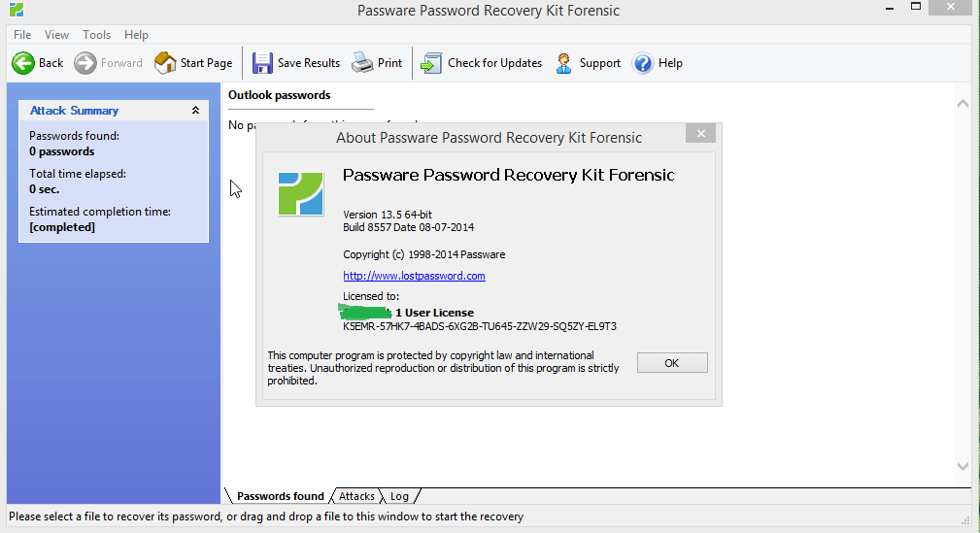Close the About Passware dialog
The height and width of the screenshot is (533, 980).
point(700,133)
